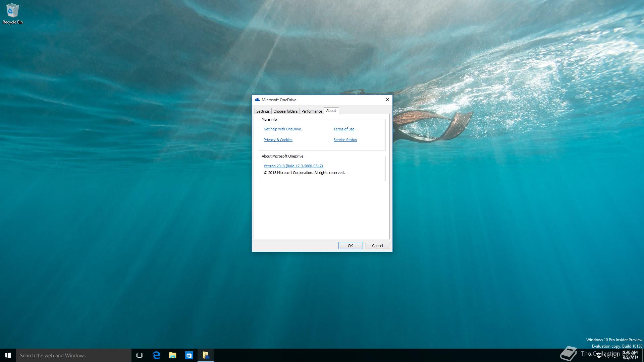Open the Terms of use link
This screenshot has height=362, width=644.
344,129
